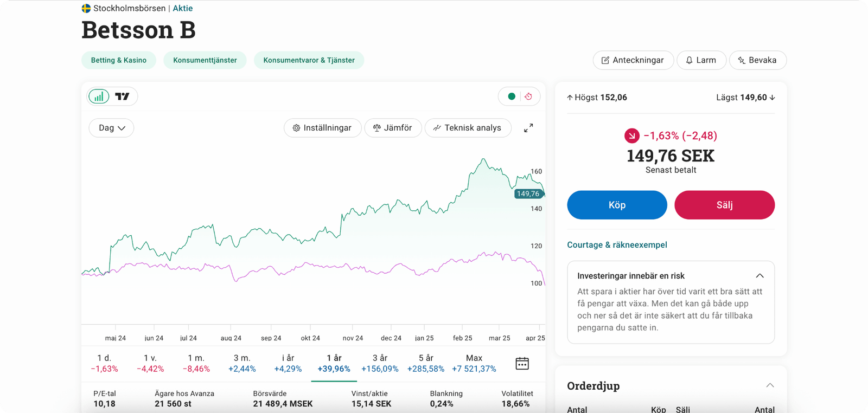Click the blue Köp button
The image size is (868, 413).
point(617,205)
